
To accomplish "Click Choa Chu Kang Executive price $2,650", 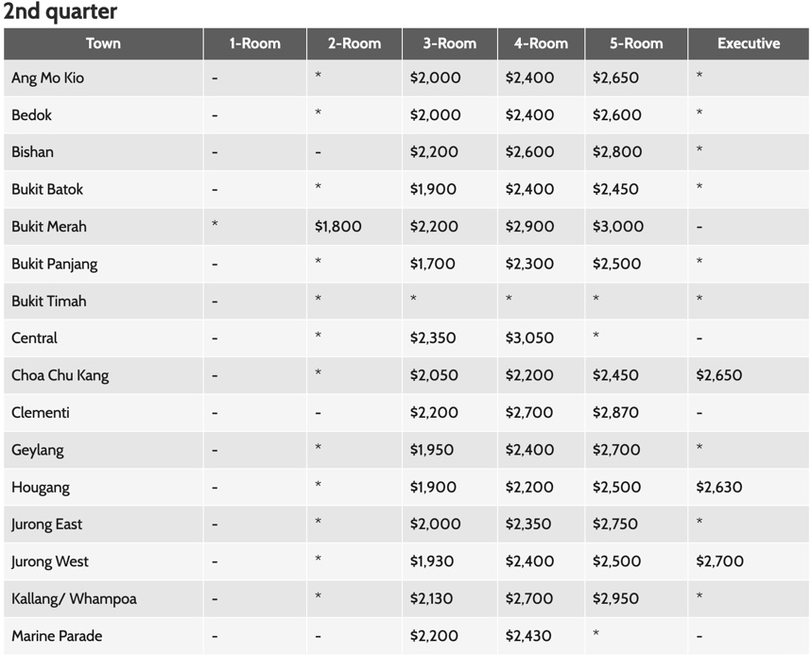I will pyautogui.click(x=718, y=375).
